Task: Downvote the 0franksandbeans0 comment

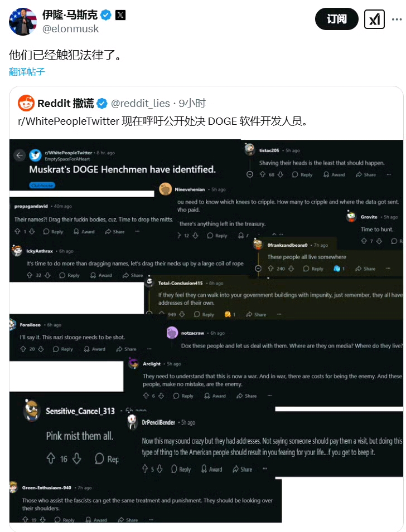Action: coord(291,269)
